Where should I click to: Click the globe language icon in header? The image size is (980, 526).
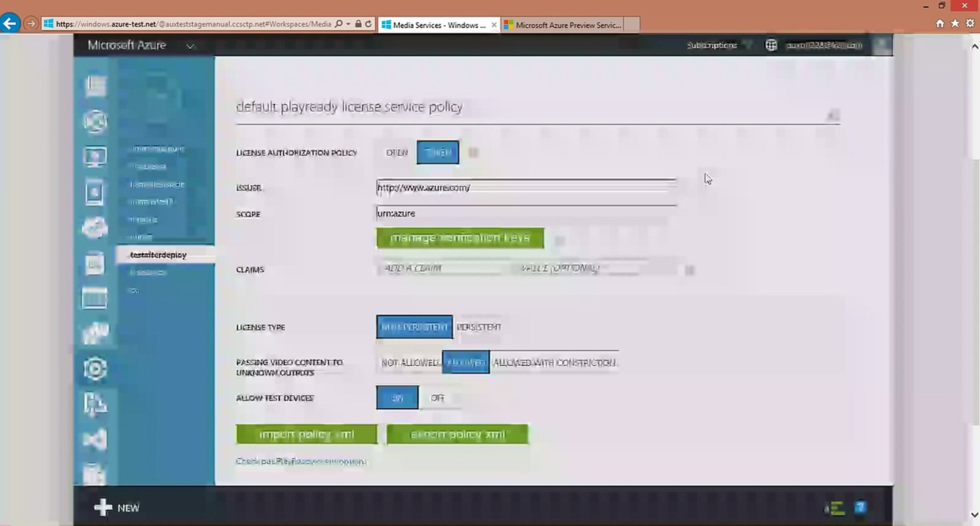coord(771,45)
